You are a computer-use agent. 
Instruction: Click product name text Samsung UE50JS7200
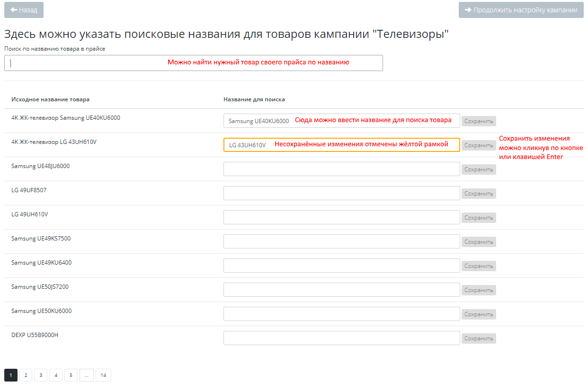click(40, 287)
